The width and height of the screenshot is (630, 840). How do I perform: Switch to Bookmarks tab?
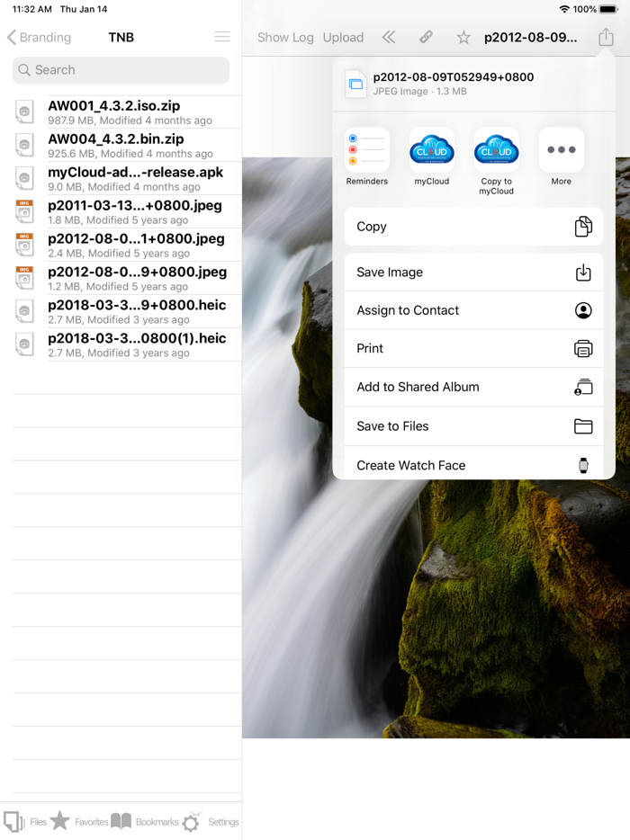click(x=145, y=822)
